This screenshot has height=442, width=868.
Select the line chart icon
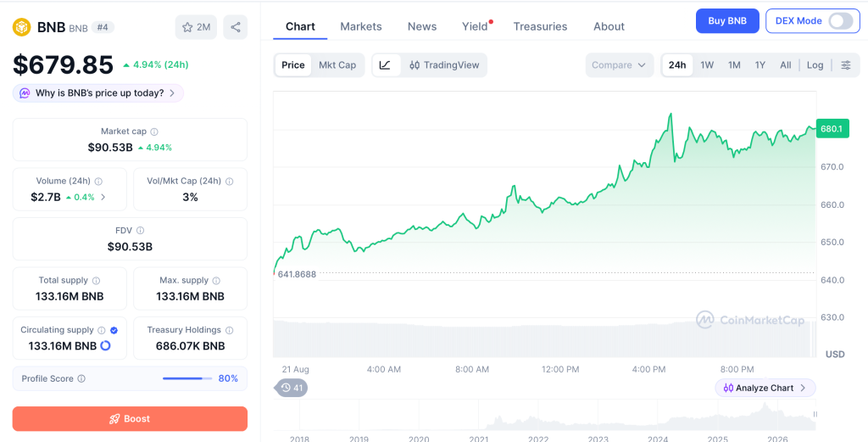[386, 64]
